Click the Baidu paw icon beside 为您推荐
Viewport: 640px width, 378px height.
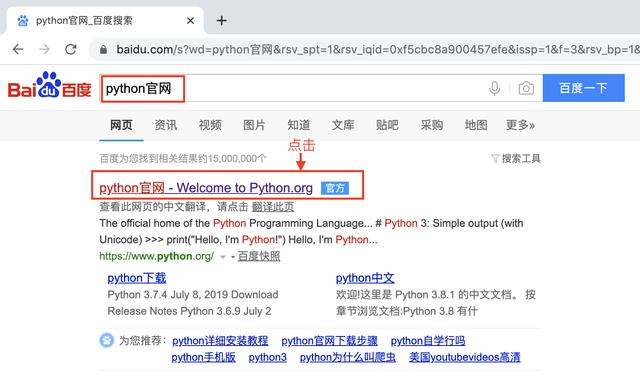tap(107, 340)
